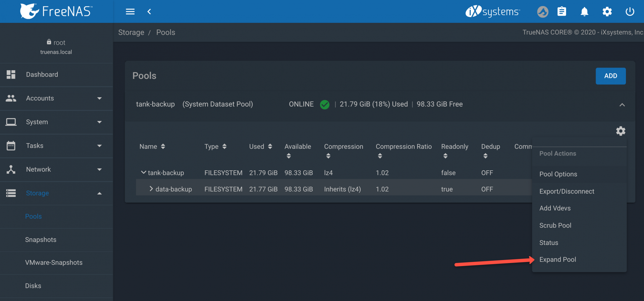The width and height of the screenshot is (644, 301).
Task: Open VMware-Snapshots in the sidebar
Action: (x=54, y=262)
